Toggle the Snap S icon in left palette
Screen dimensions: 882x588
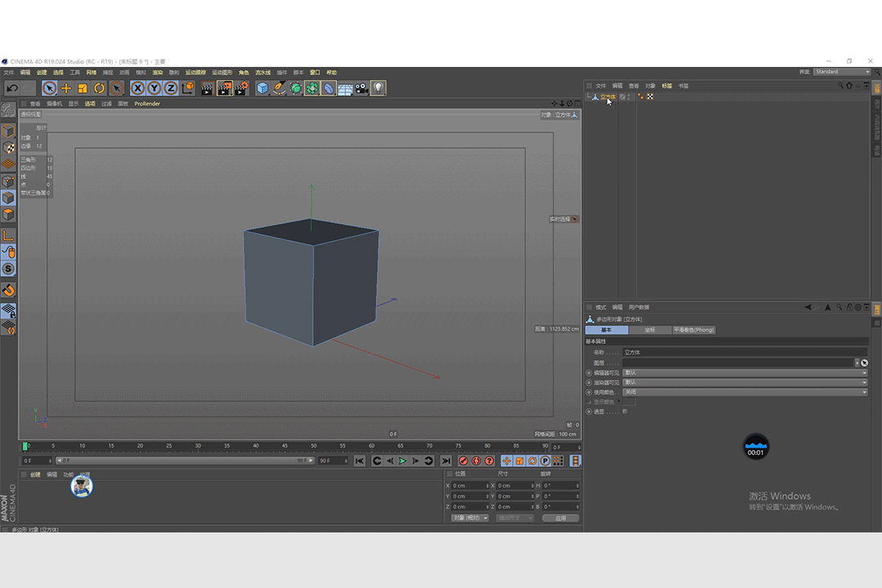(x=8, y=269)
